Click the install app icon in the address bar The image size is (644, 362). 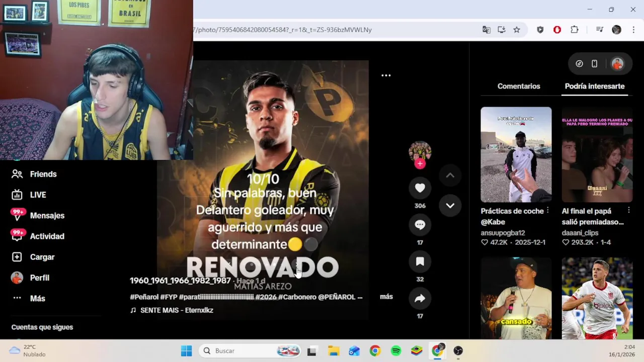click(502, 30)
